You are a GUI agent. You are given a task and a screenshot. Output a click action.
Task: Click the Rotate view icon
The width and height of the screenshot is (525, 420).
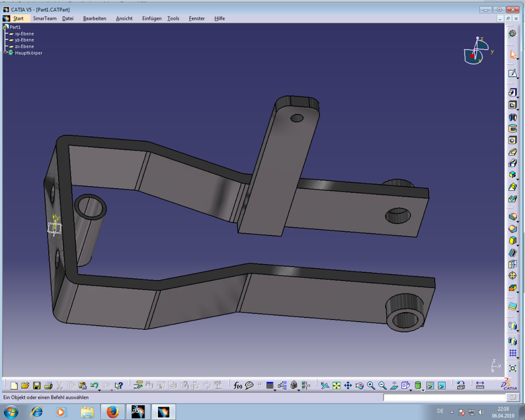coord(358,386)
